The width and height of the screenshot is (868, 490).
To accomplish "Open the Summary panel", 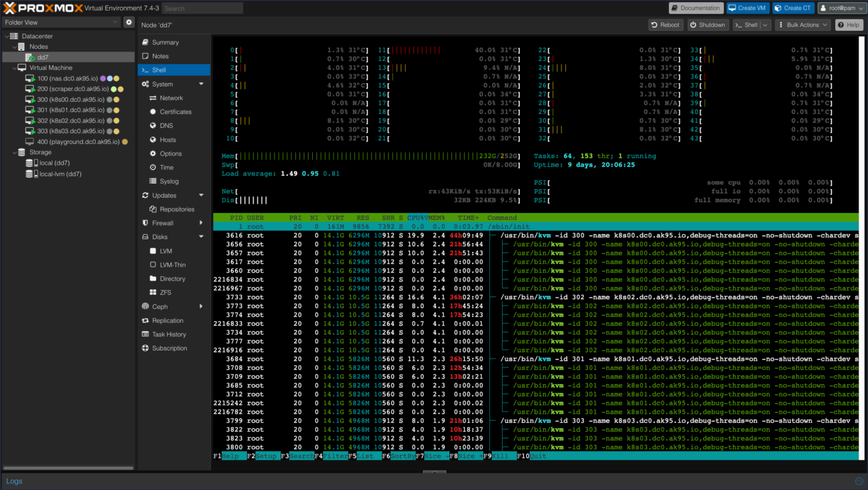I will (x=173, y=42).
